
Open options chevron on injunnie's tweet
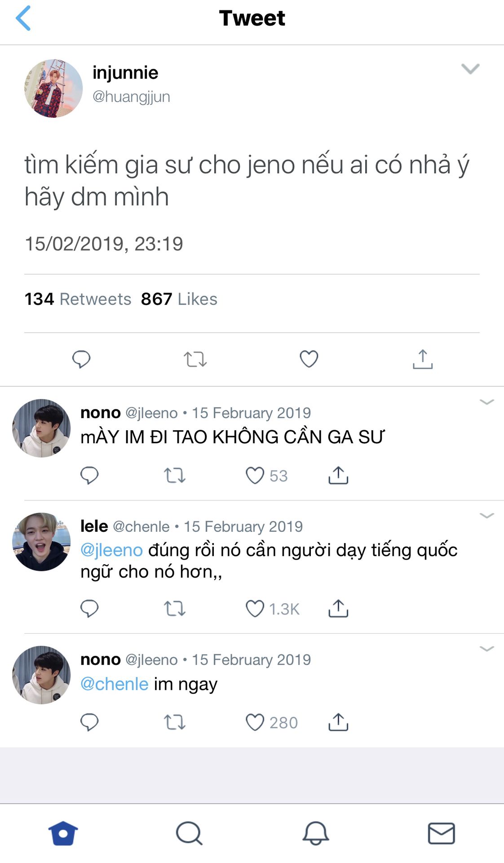470,69
